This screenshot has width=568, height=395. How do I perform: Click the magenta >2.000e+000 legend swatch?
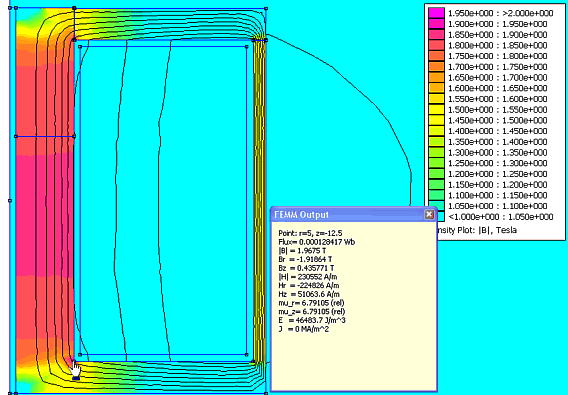[x=436, y=13]
